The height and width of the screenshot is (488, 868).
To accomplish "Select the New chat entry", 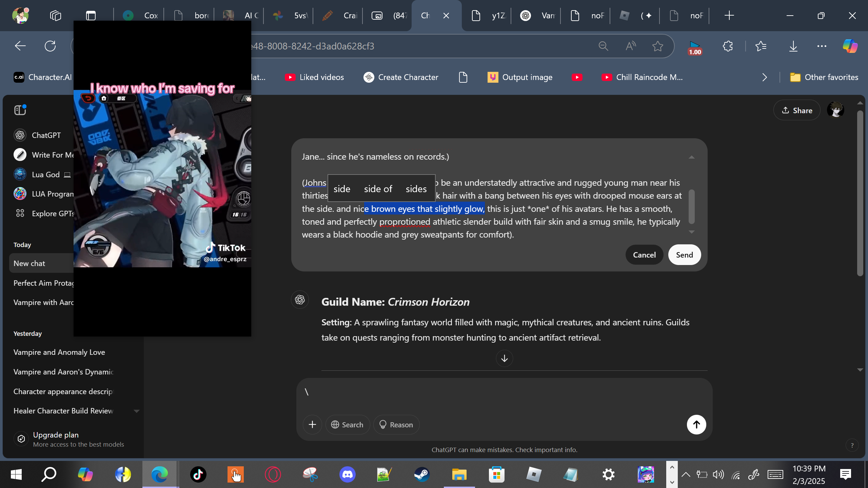I will coord(41,264).
